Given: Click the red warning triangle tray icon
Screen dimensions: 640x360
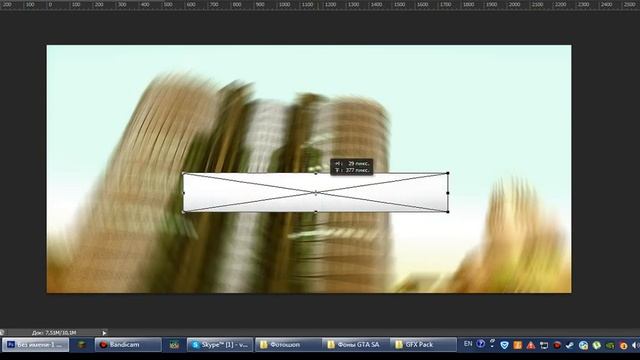Looking at the screenshot, I should click(531, 345).
